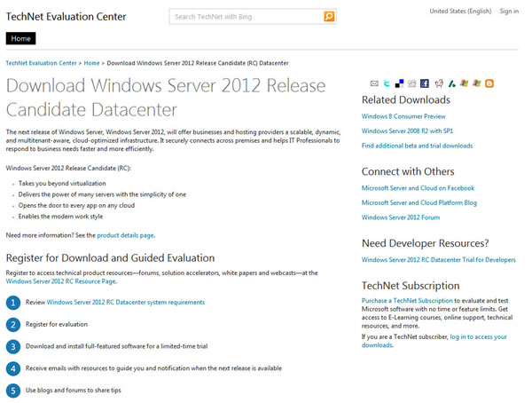Click the step 2 circle beside Register
This screenshot has height=403, width=532.
[13, 325]
